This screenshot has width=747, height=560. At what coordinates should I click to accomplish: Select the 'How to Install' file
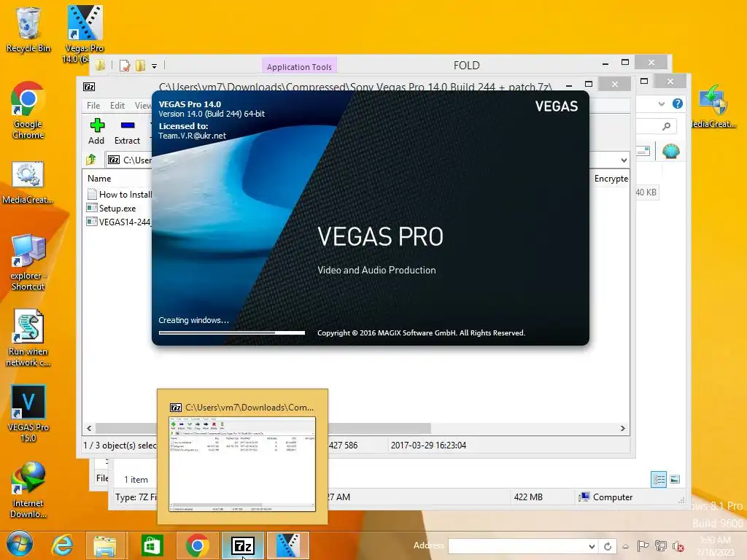tap(120, 194)
